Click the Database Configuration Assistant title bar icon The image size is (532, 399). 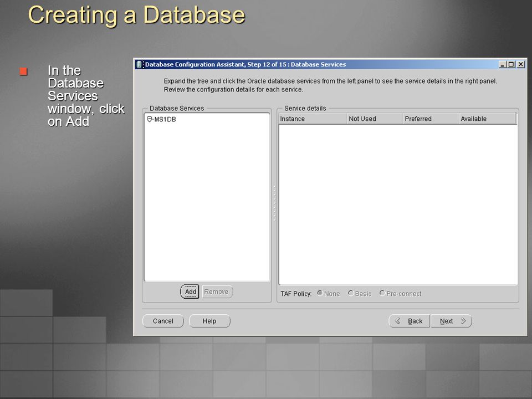point(140,64)
